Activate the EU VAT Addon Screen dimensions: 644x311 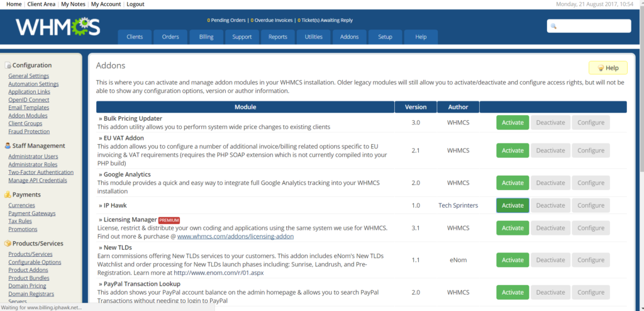[513, 150]
